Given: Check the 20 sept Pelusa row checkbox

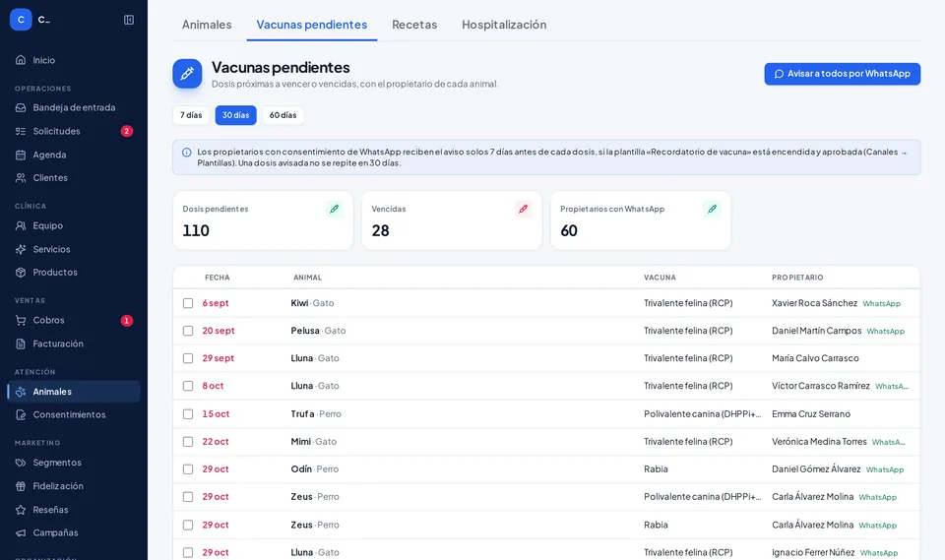Looking at the screenshot, I should (188, 331).
